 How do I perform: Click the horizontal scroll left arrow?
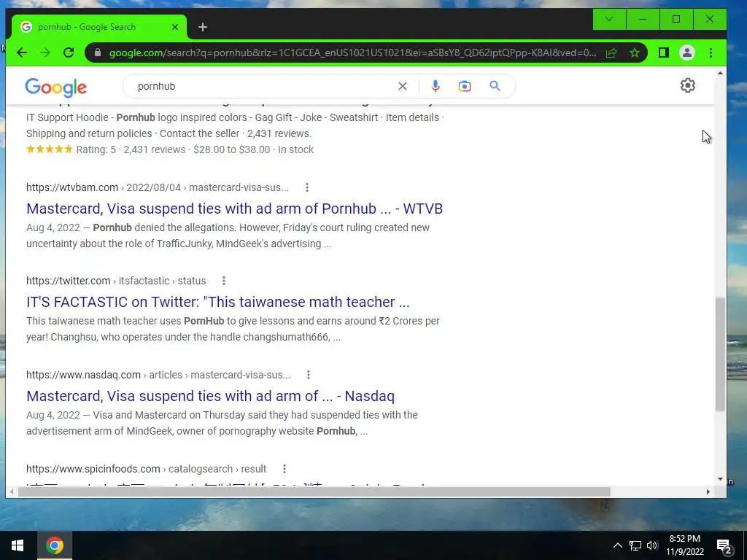pos(12,492)
